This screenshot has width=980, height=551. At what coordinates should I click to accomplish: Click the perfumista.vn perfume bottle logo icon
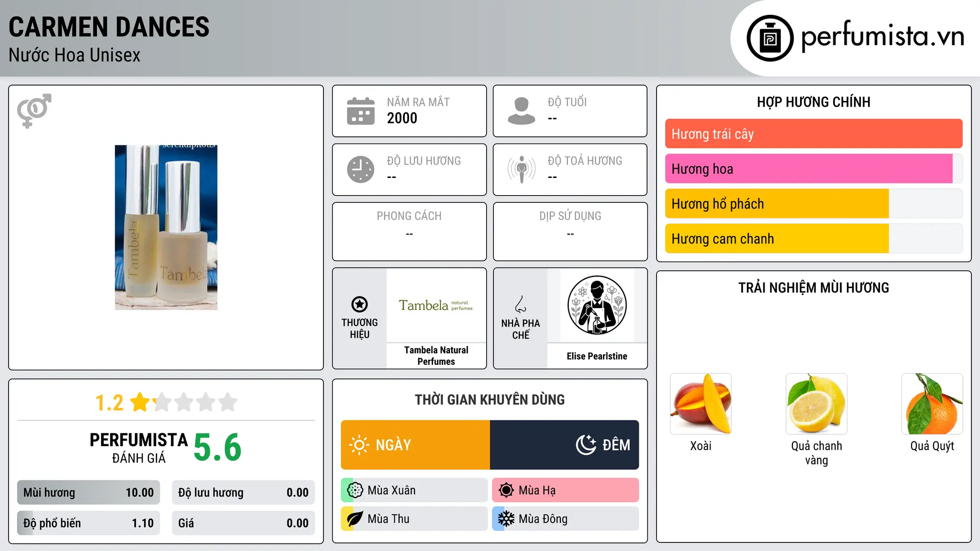pyautogui.click(x=770, y=38)
